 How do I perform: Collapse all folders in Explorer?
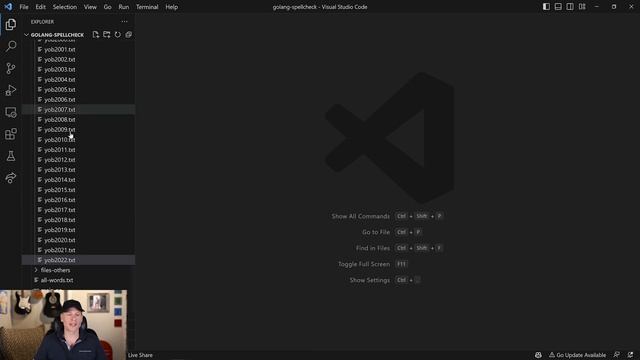129,35
